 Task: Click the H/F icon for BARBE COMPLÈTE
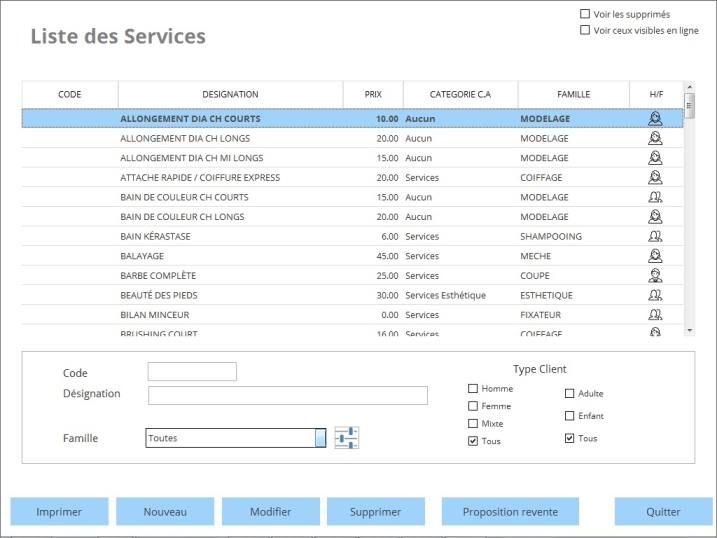point(656,276)
